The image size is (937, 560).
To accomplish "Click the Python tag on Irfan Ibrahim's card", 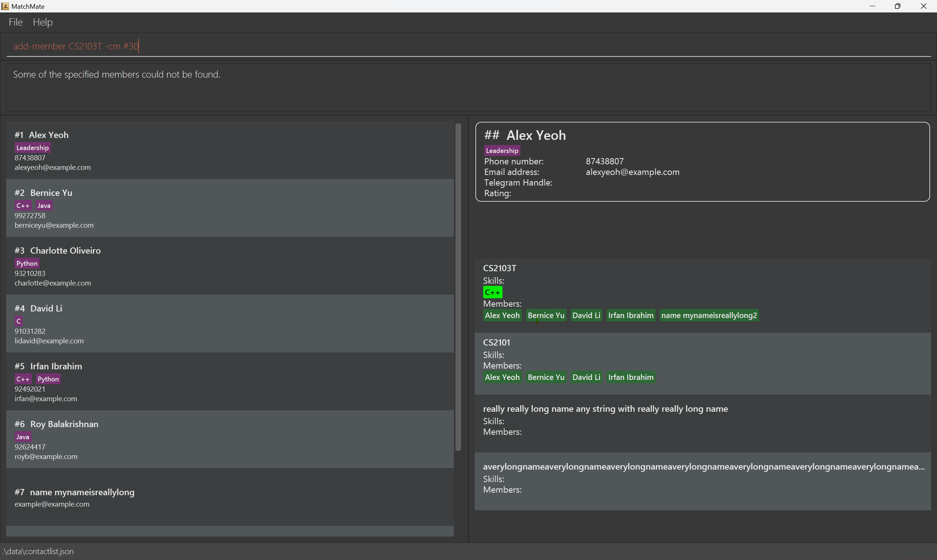I will [x=48, y=379].
